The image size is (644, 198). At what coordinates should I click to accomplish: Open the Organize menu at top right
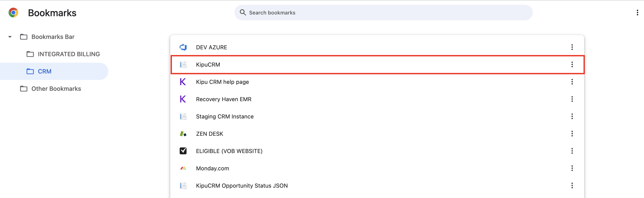click(x=637, y=13)
